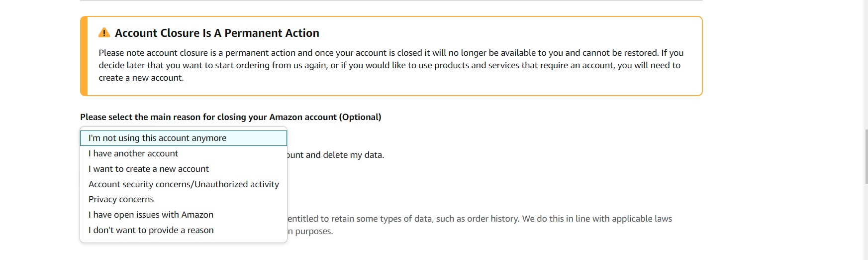Click the "Please note account closure" warning line
The height and width of the screenshot is (260, 868).
tap(391, 53)
